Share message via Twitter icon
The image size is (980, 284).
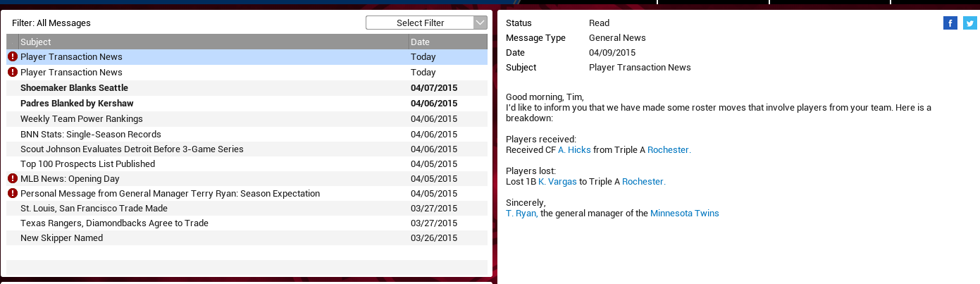click(970, 23)
